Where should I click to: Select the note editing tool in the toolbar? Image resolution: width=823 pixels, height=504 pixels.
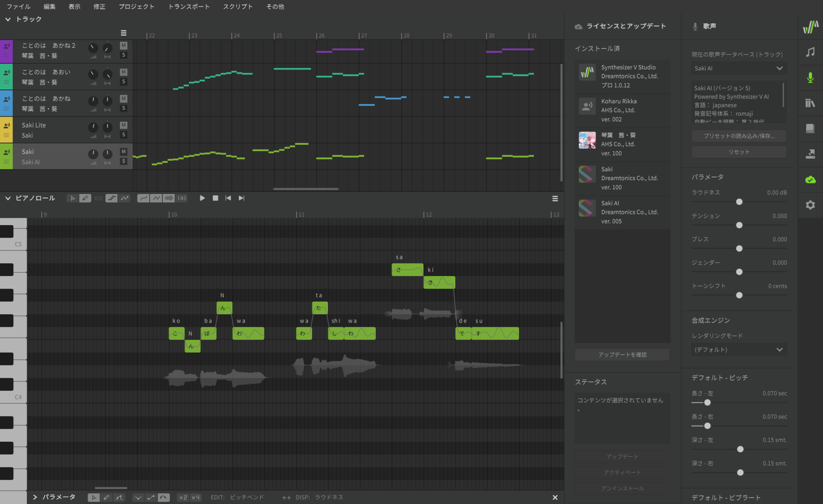[112, 198]
